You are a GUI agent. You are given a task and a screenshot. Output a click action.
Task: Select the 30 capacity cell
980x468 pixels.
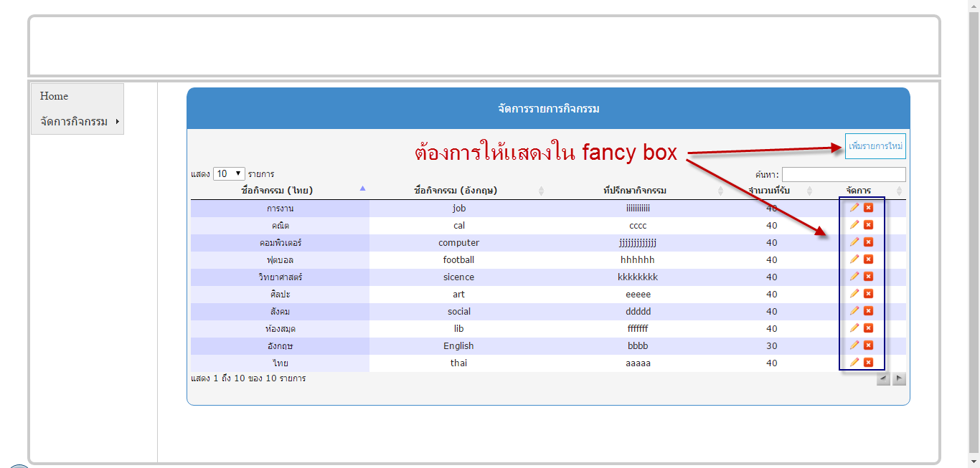tap(771, 346)
